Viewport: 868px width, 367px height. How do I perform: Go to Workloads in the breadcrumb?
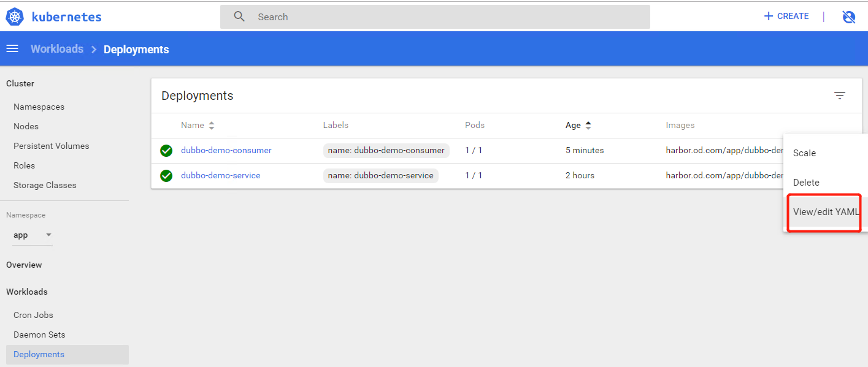click(57, 49)
